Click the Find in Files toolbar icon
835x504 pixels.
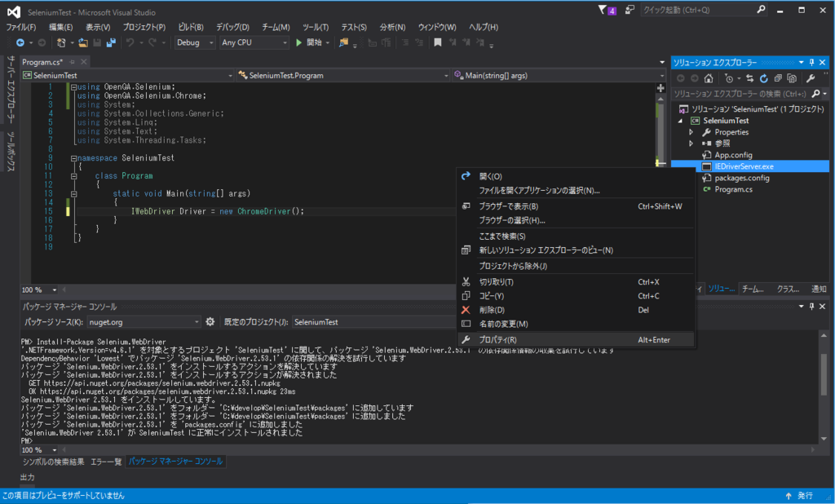point(343,42)
